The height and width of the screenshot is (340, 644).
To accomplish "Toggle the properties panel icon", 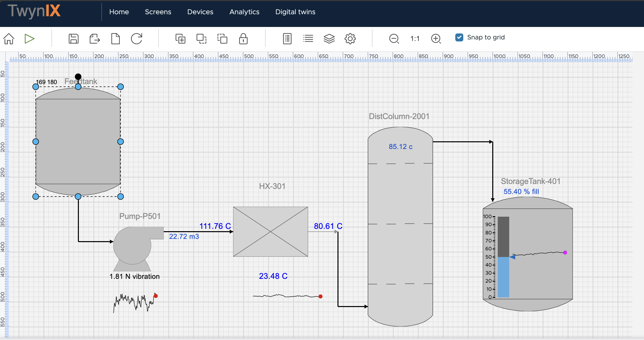I will pos(287,38).
